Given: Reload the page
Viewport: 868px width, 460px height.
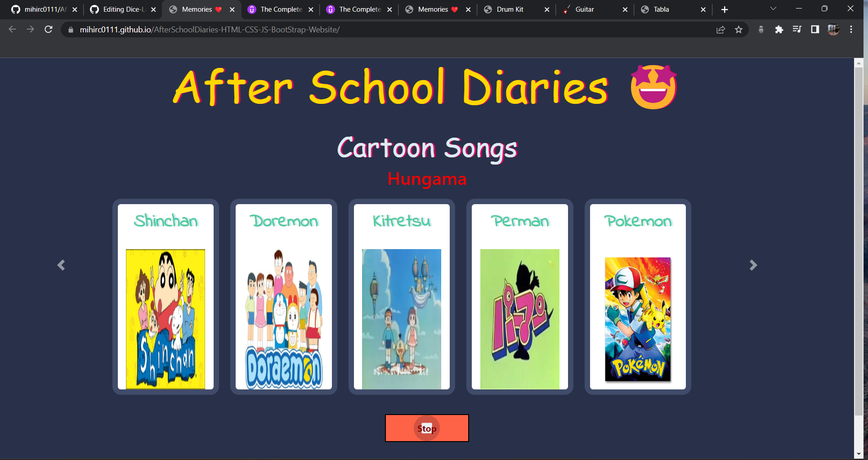Looking at the screenshot, I should pos(48,30).
